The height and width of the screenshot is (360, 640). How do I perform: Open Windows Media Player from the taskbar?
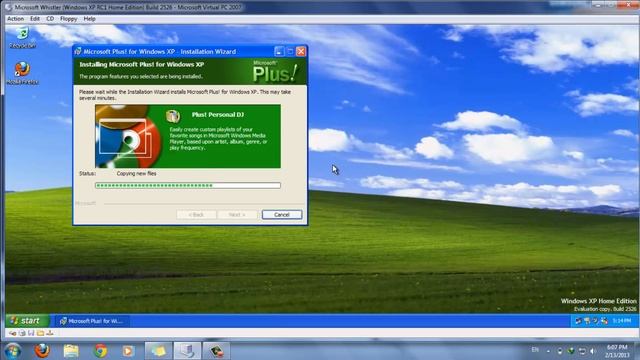coord(128,351)
